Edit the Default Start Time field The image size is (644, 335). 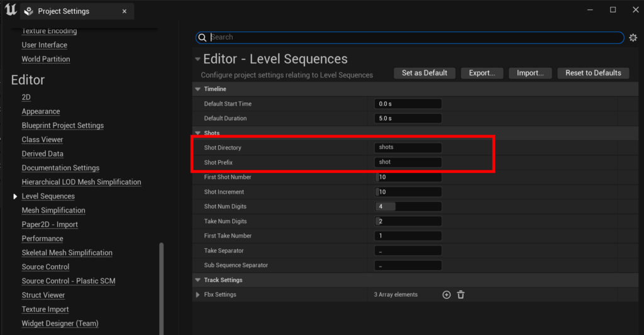tap(408, 104)
